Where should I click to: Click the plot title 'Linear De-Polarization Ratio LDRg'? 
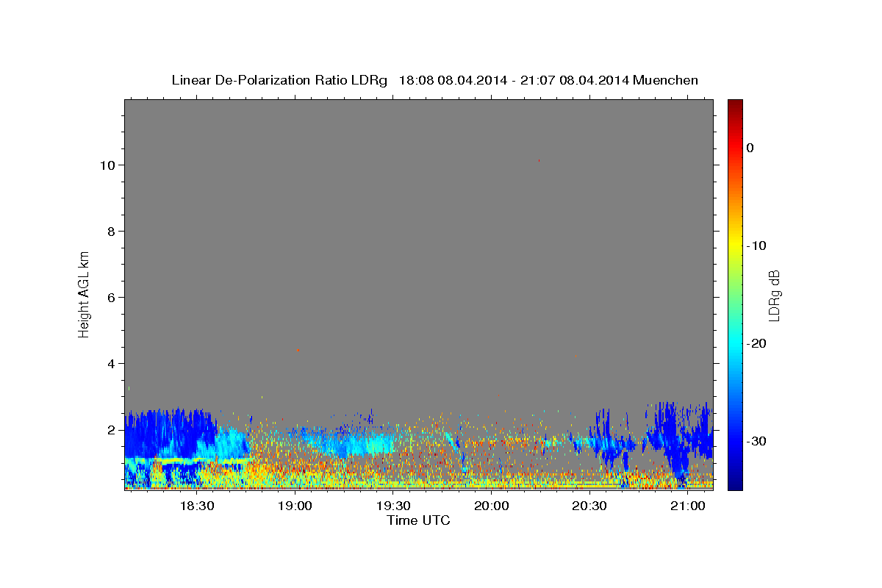[279, 80]
